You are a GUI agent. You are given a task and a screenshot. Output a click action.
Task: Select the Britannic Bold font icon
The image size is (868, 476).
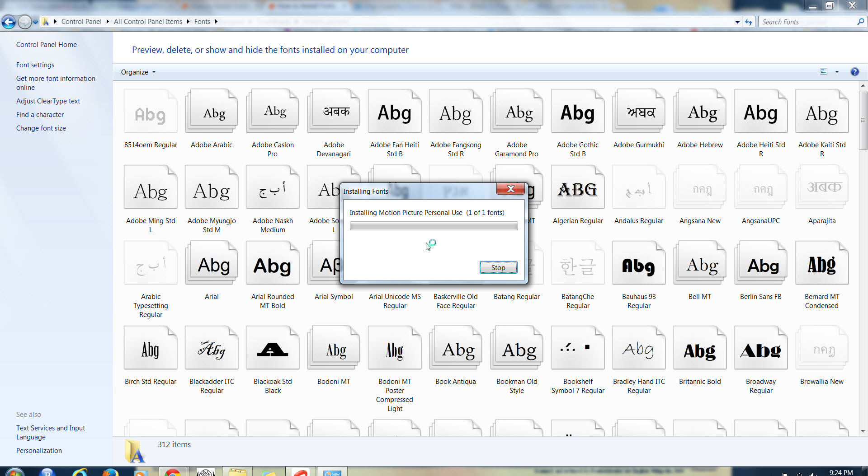tap(699, 350)
